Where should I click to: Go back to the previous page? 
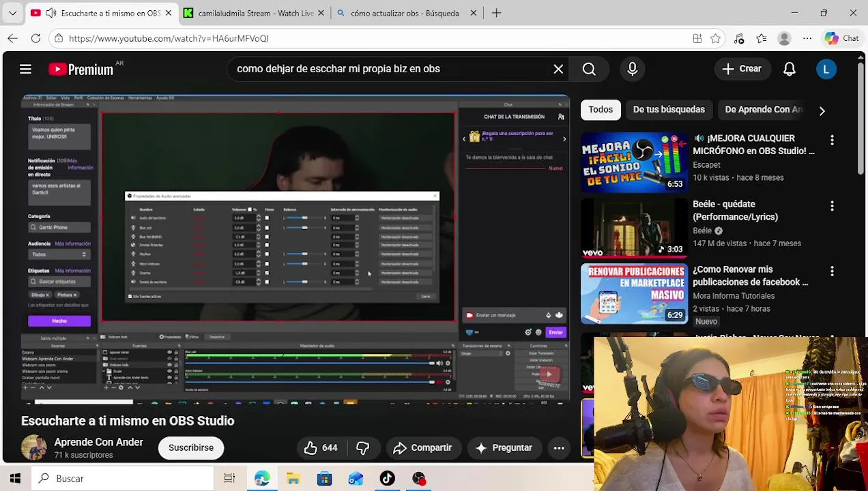(13, 38)
